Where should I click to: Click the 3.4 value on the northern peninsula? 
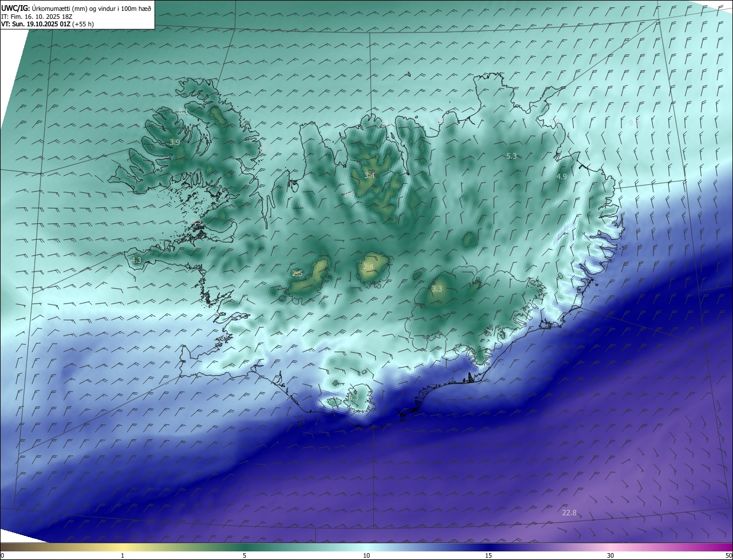click(369, 175)
